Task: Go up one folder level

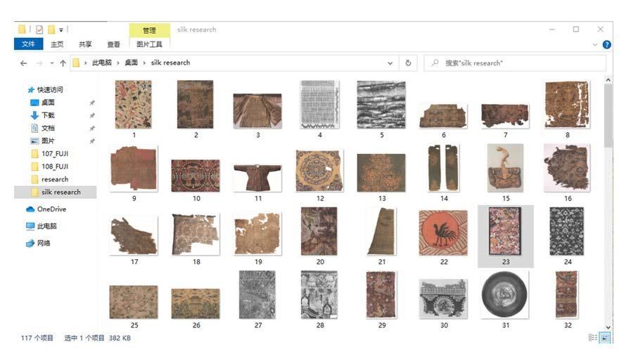Action: (63, 63)
